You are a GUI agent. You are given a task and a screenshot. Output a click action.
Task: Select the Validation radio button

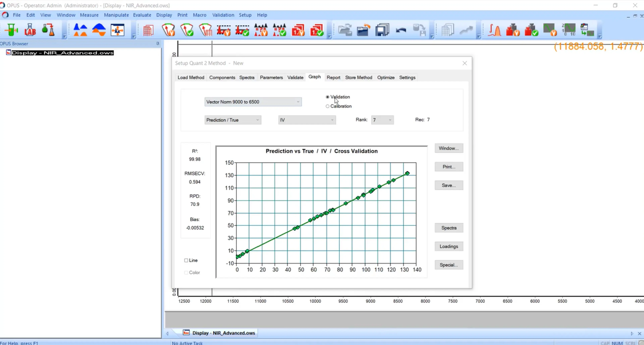click(328, 97)
